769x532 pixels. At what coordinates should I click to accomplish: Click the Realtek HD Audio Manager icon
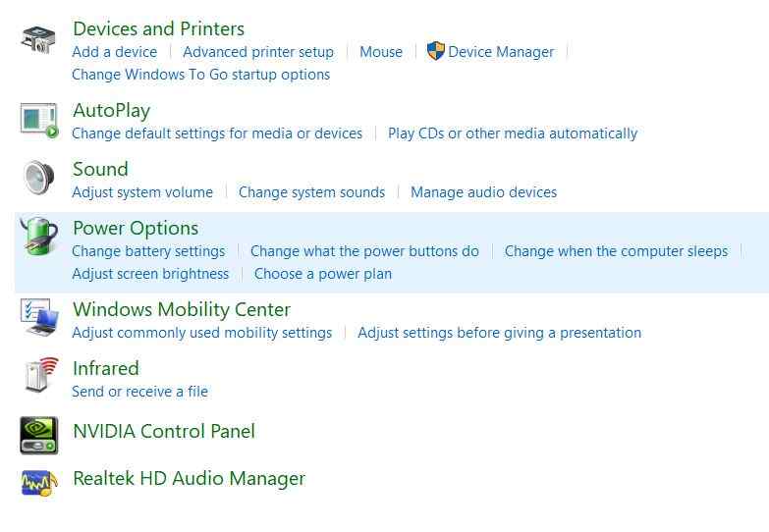pos(39,482)
